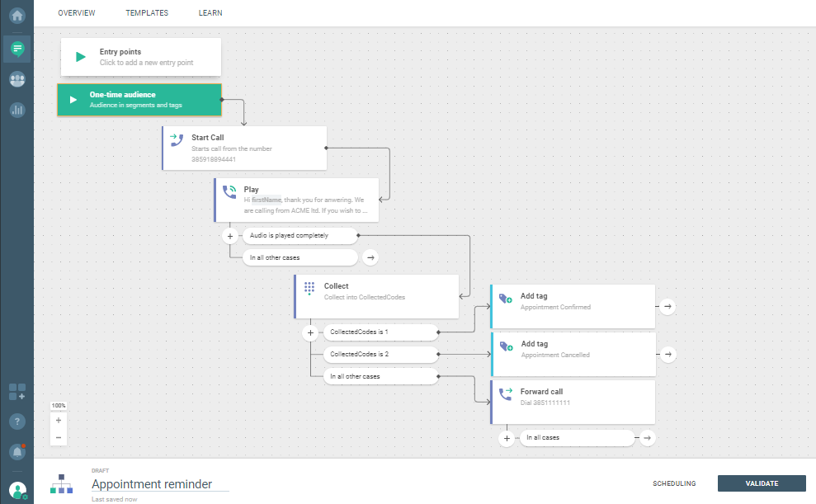This screenshot has width=816, height=504.
Task: Zoom in on the canvas
Action: [x=59, y=420]
